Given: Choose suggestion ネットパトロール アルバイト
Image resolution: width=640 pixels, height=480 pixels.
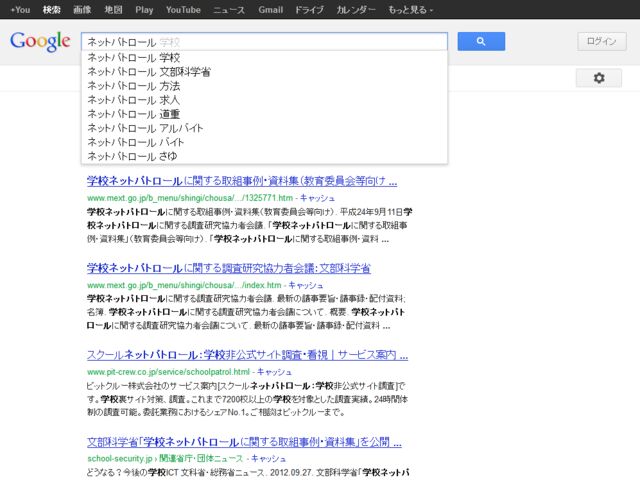Looking at the screenshot, I should 264,128.
